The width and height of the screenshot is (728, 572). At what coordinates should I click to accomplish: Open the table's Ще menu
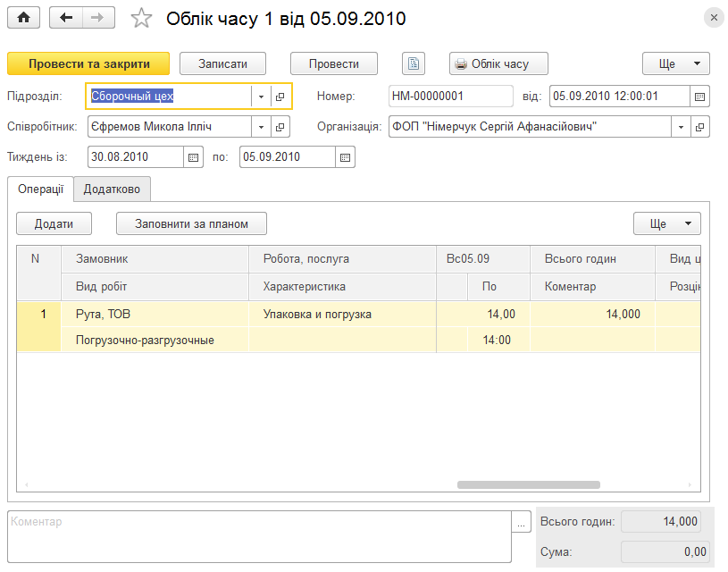coord(667,223)
